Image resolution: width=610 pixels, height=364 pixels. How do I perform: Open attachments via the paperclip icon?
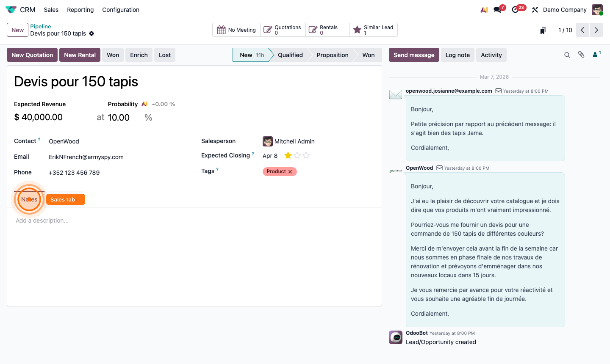581,55
